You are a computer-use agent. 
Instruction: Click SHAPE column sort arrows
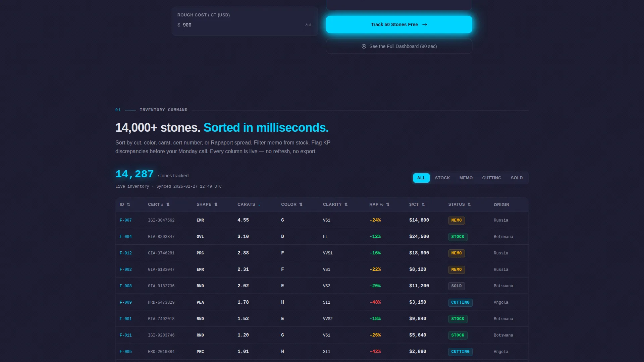[x=216, y=204]
